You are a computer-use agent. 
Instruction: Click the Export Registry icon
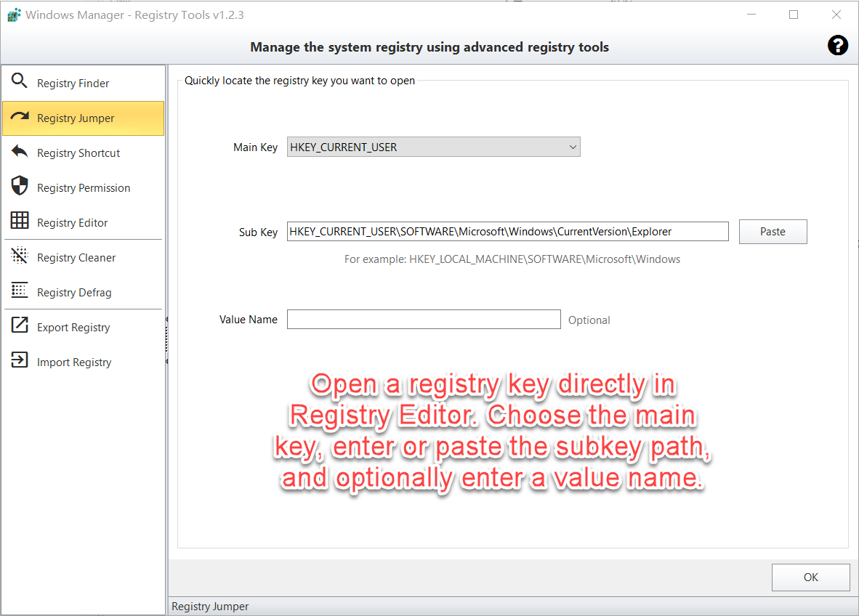click(19, 325)
